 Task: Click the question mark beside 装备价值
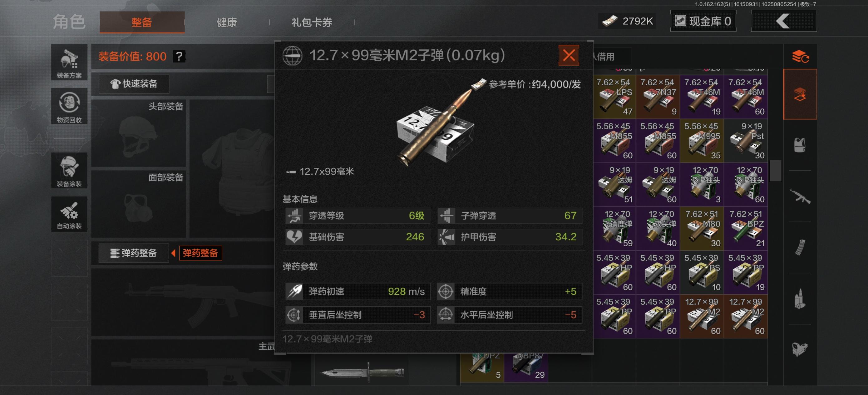(x=179, y=56)
